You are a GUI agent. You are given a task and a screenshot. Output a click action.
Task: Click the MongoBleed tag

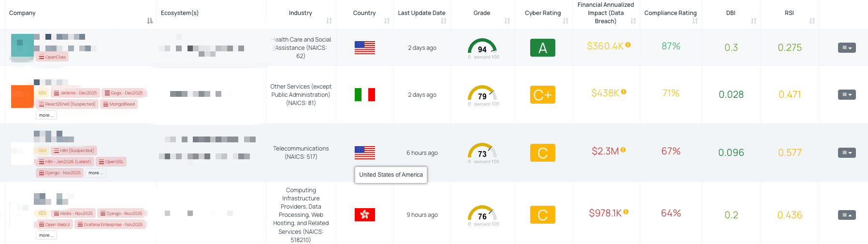[119, 104]
